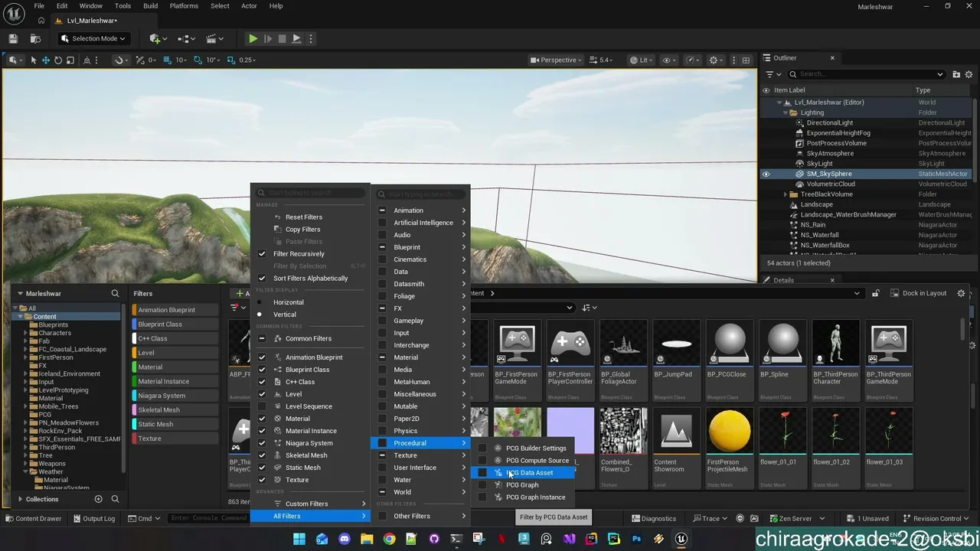Viewport: 980px width, 551px height.
Task: Open viewport layout grid icon
Action: [746, 60]
